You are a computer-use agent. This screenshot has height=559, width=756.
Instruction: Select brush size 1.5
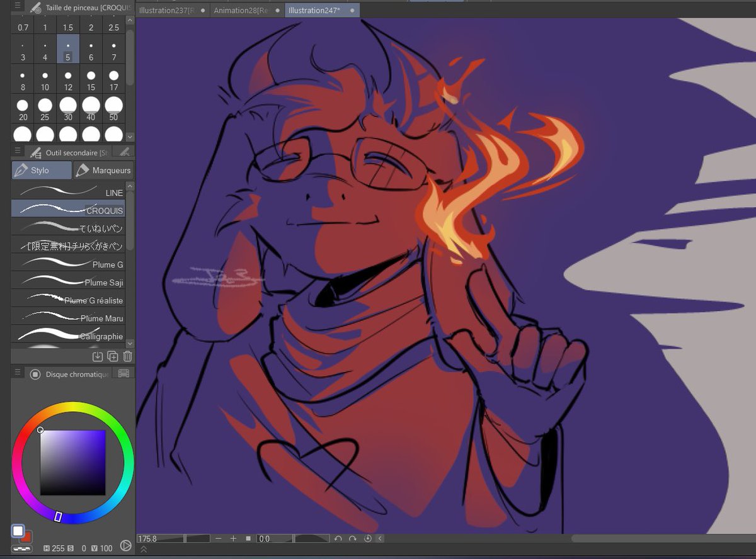point(68,25)
